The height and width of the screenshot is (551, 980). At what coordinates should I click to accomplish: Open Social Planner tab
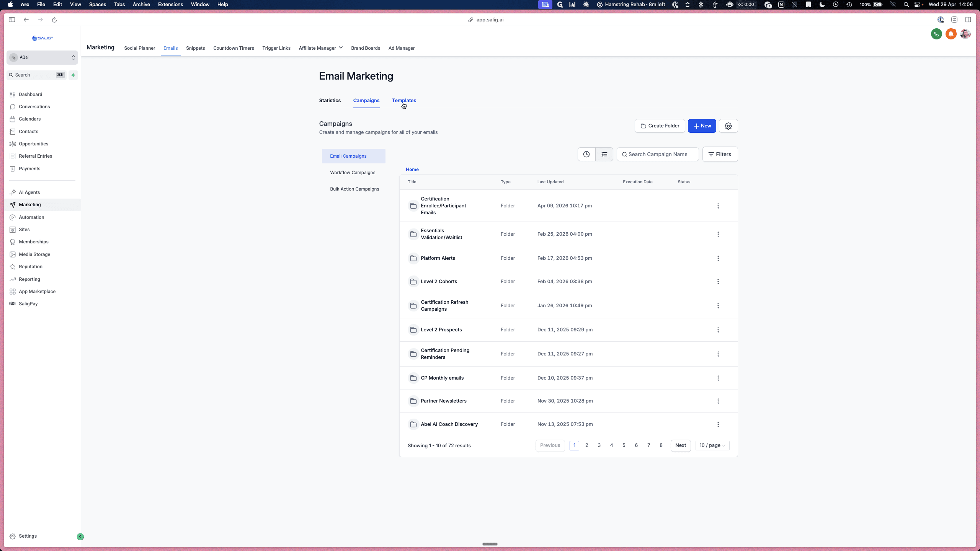click(x=139, y=48)
